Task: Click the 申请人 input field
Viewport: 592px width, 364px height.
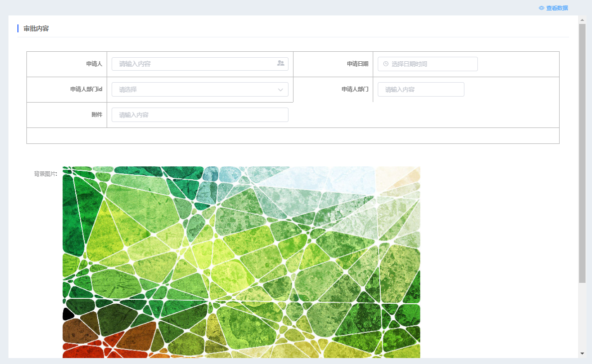Action: (x=200, y=64)
